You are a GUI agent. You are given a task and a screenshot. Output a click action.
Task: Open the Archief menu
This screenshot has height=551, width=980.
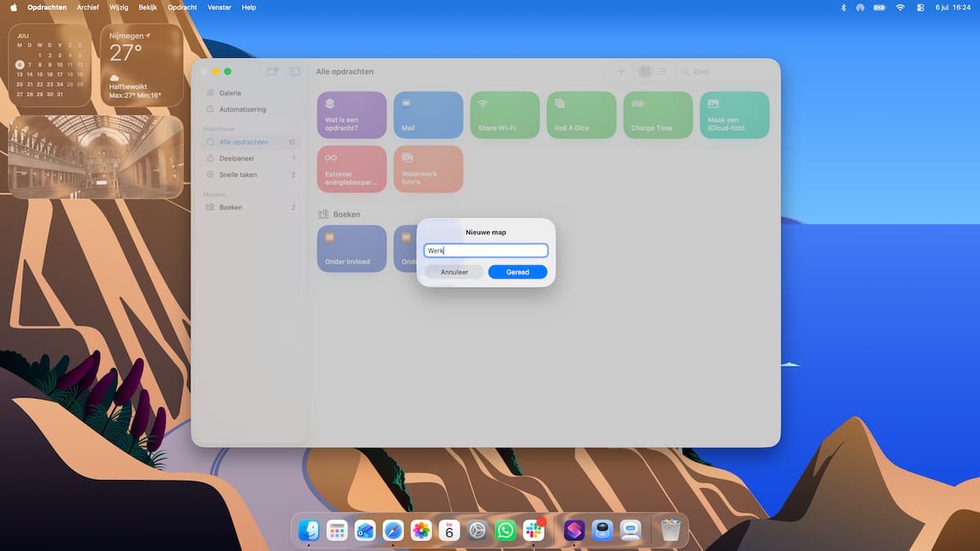tap(88, 7)
